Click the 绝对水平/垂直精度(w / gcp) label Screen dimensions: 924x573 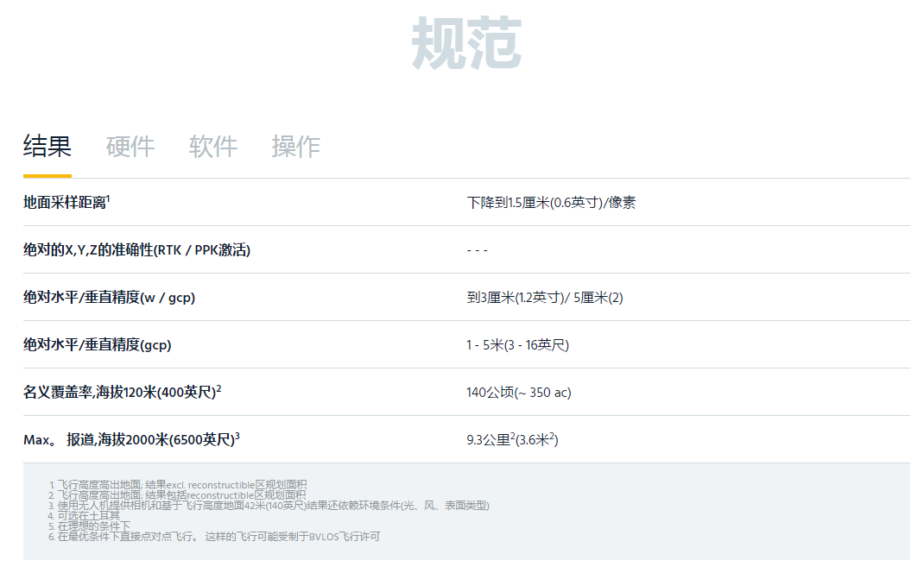pos(109,298)
